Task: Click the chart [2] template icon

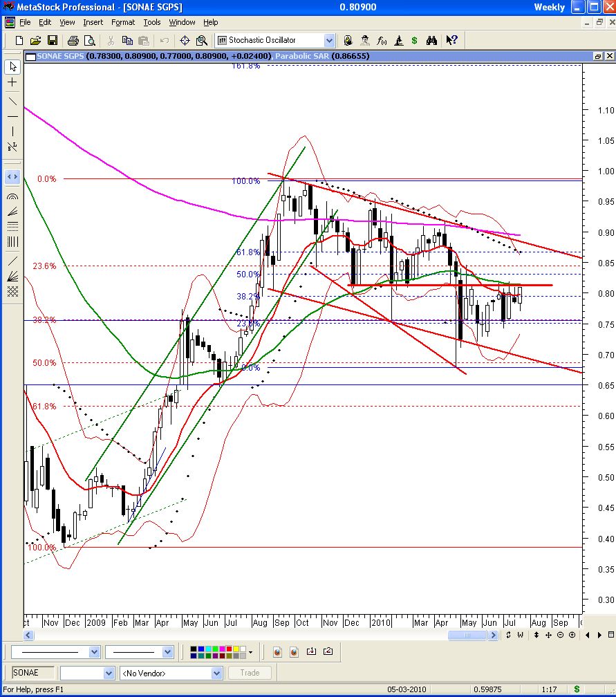Action: [x=328, y=651]
